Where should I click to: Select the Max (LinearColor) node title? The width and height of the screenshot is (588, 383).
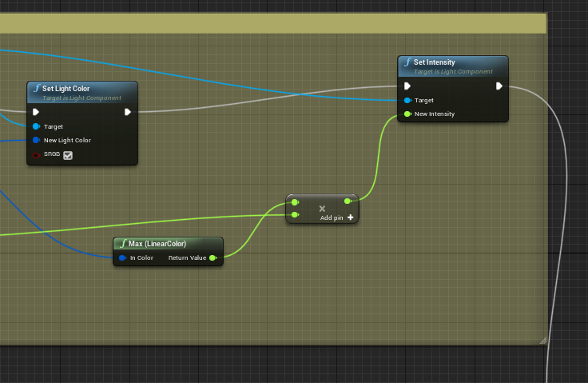pyautogui.click(x=157, y=243)
